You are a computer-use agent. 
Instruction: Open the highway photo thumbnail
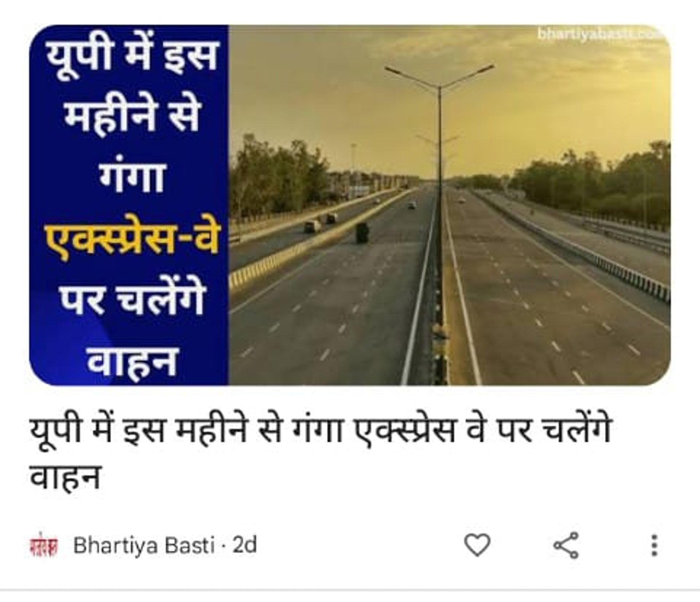click(x=449, y=205)
